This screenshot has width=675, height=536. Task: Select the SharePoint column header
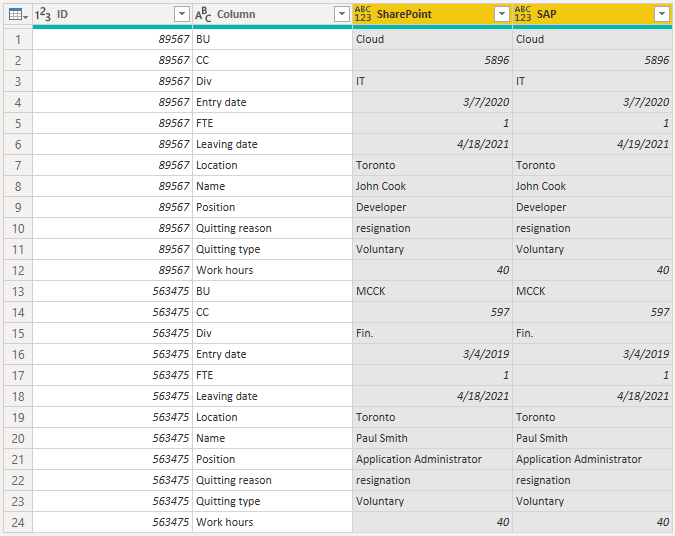[432, 15]
